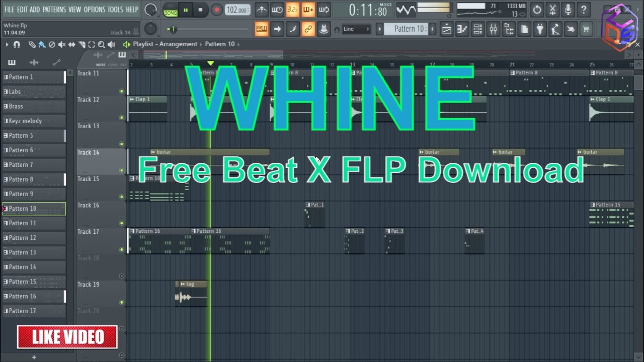Select the zoom magnifier tool
This screenshot has width=644, height=362.
102,44
